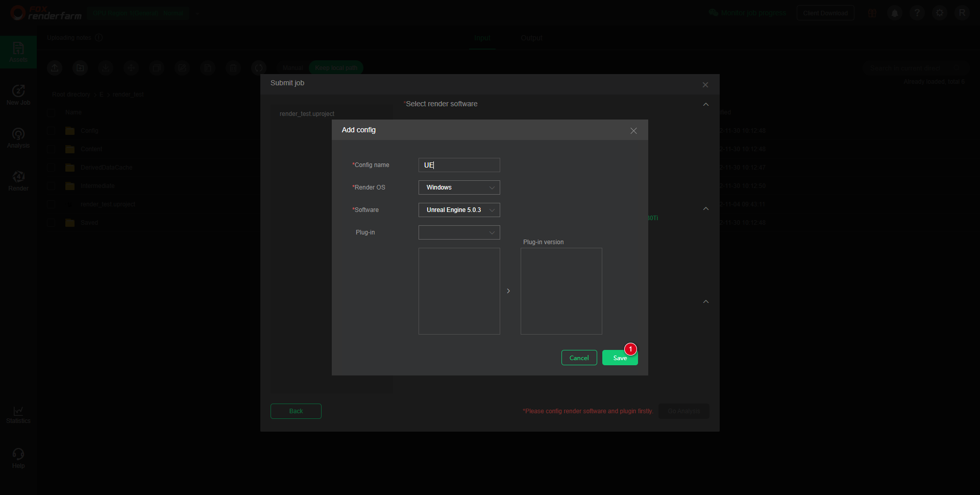Click the refresh toolbar icon
The height and width of the screenshot is (495, 980).
click(x=259, y=67)
